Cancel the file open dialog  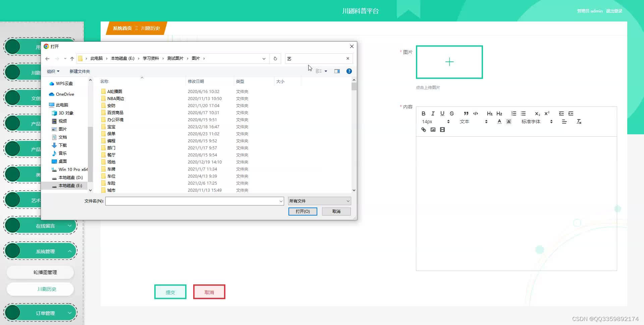tap(336, 211)
